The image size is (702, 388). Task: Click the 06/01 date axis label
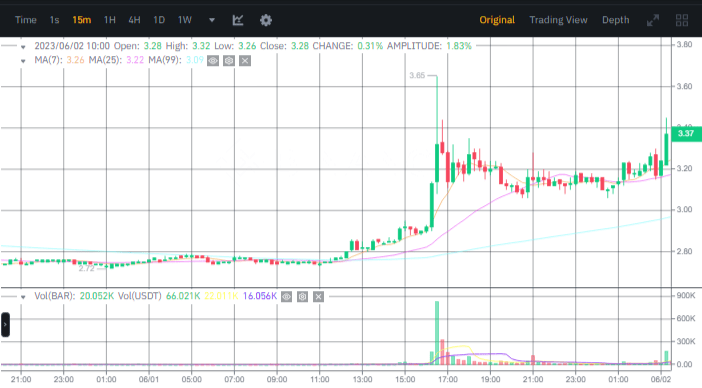coord(149,379)
